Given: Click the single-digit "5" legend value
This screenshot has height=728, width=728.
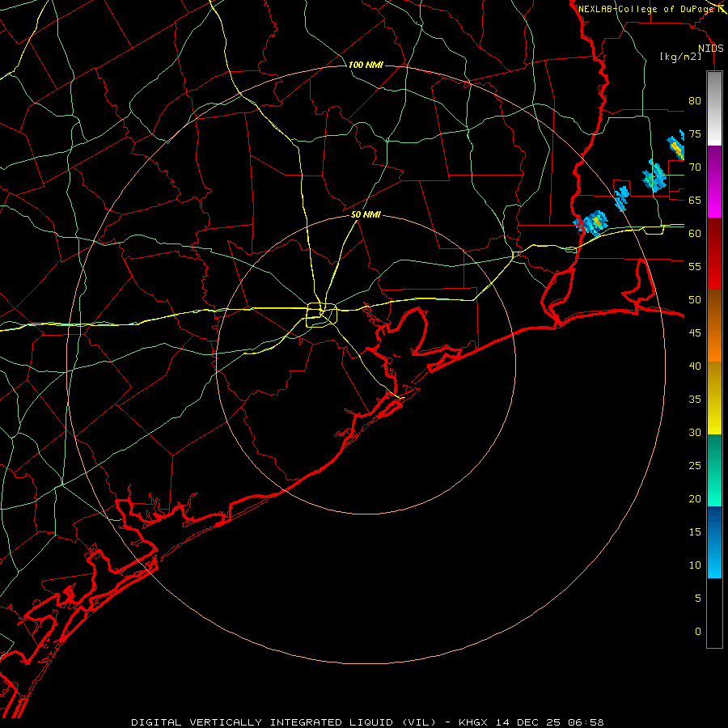Looking at the screenshot, I should pos(698,599).
